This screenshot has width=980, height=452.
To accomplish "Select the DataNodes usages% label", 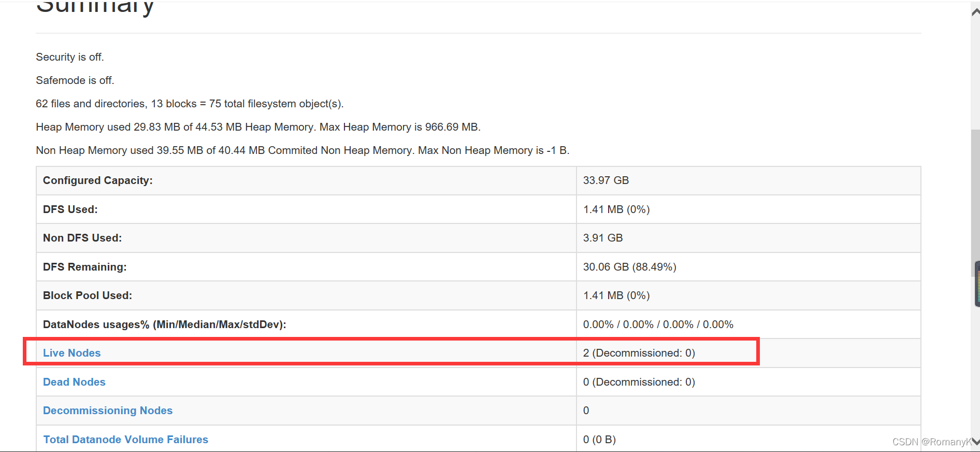I will [x=165, y=324].
